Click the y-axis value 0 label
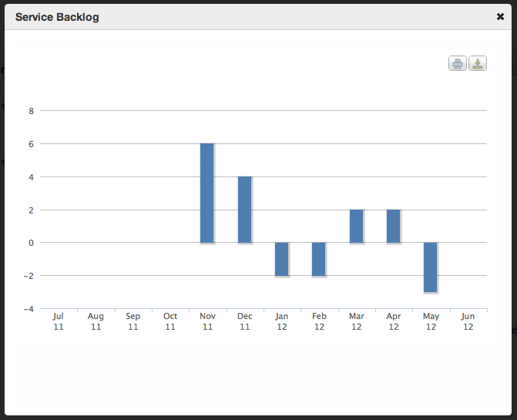Viewport: 517px width, 420px height. click(32, 243)
